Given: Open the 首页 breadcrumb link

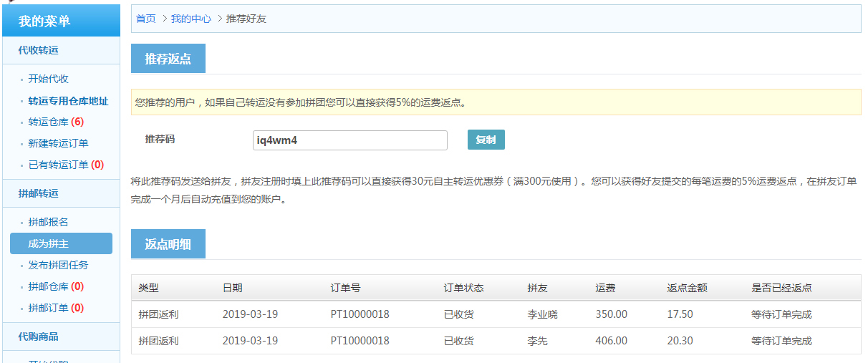Looking at the screenshot, I should (x=146, y=19).
